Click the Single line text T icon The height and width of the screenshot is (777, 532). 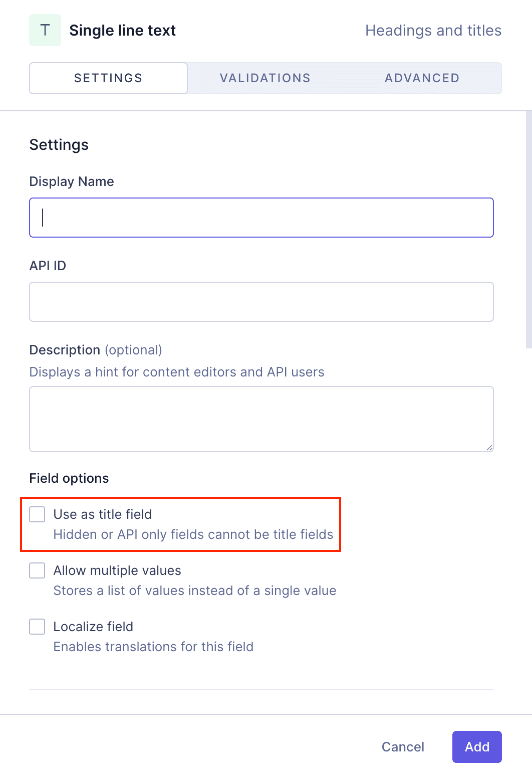coord(45,30)
